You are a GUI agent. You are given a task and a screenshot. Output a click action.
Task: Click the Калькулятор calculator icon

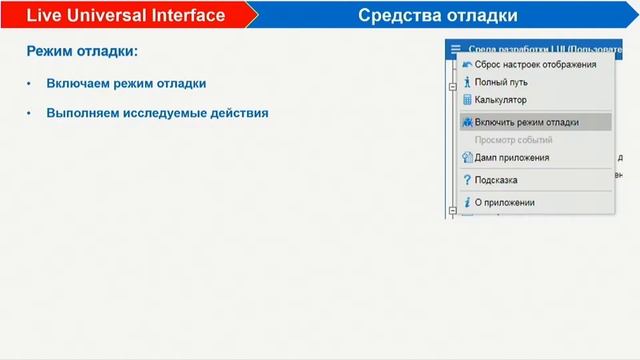tap(467, 100)
